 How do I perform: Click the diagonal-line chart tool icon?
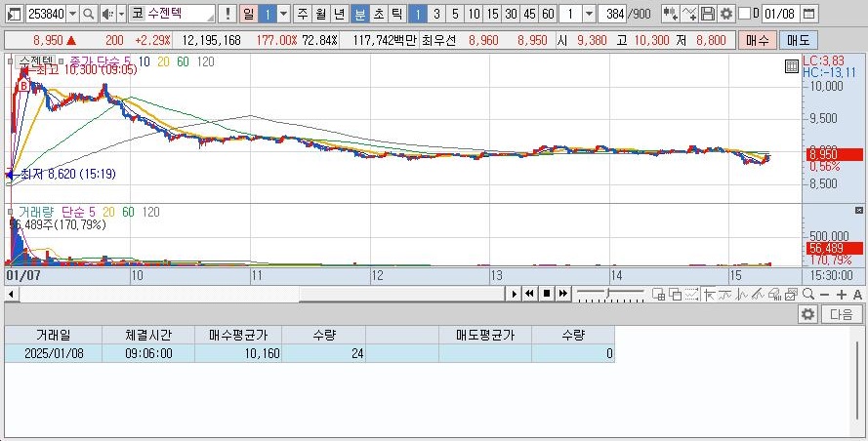pos(758,295)
